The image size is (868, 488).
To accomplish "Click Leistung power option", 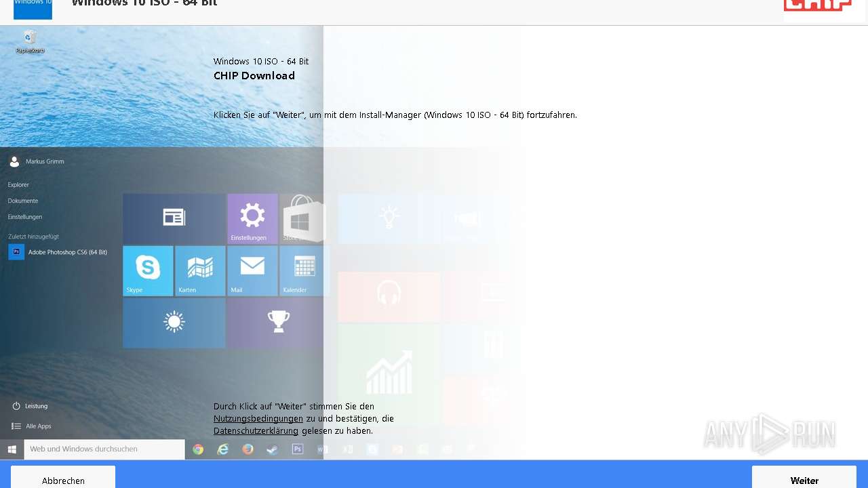I will pos(30,406).
